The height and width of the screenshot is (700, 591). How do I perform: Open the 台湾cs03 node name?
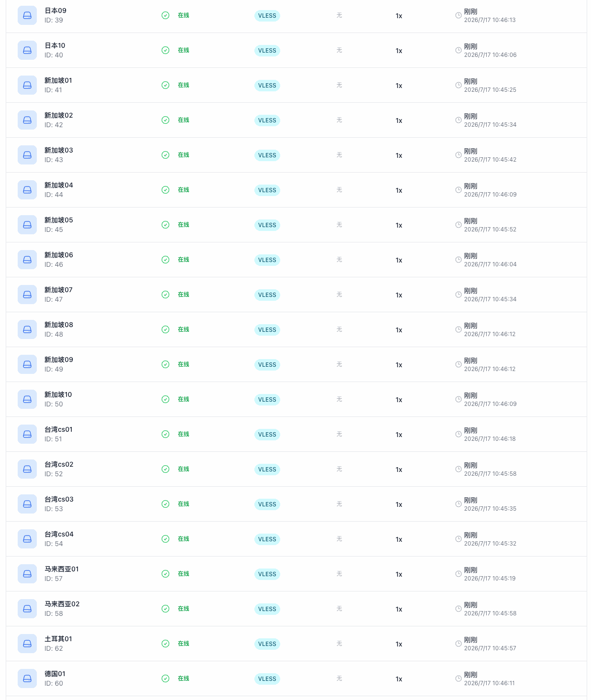point(59,499)
